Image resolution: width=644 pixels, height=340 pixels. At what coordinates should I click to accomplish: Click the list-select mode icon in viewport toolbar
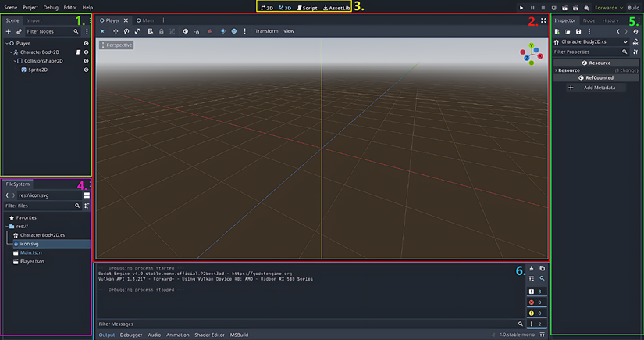(x=151, y=31)
